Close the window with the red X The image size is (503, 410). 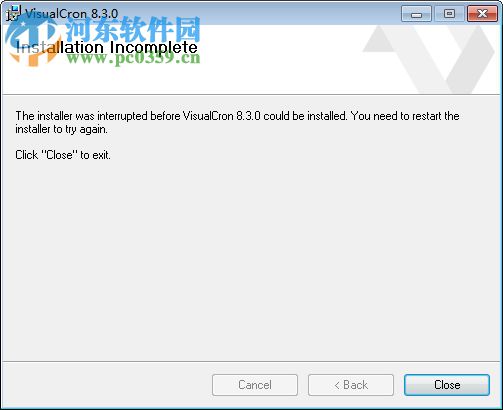point(482,14)
